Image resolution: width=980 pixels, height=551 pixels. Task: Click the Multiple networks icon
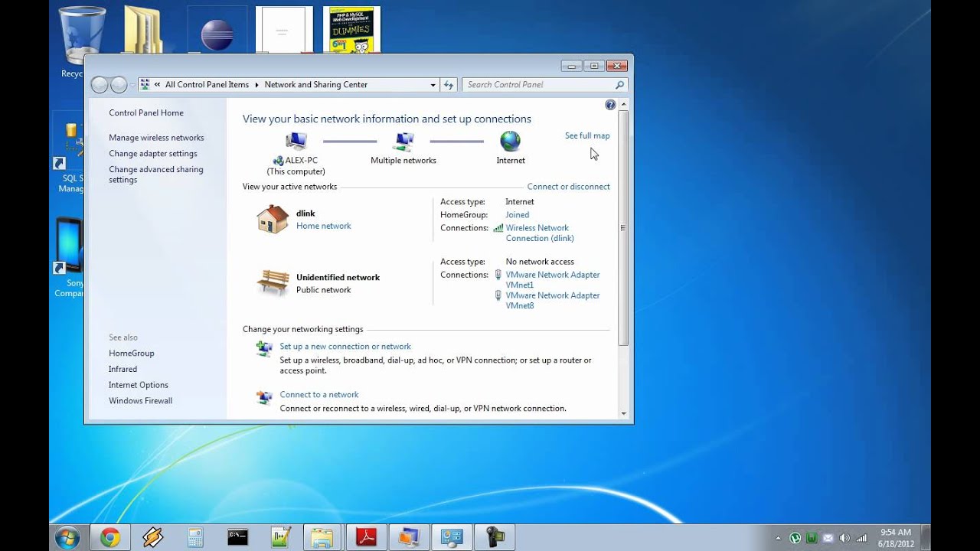403,142
